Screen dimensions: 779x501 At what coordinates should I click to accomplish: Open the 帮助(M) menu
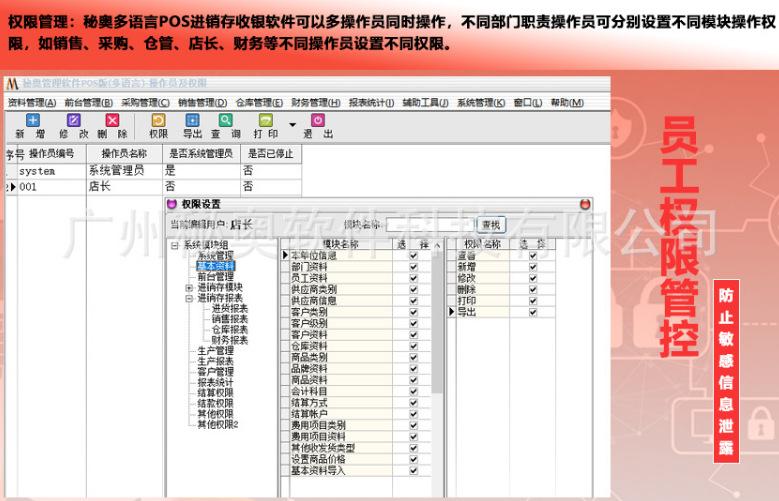(x=567, y=103)
